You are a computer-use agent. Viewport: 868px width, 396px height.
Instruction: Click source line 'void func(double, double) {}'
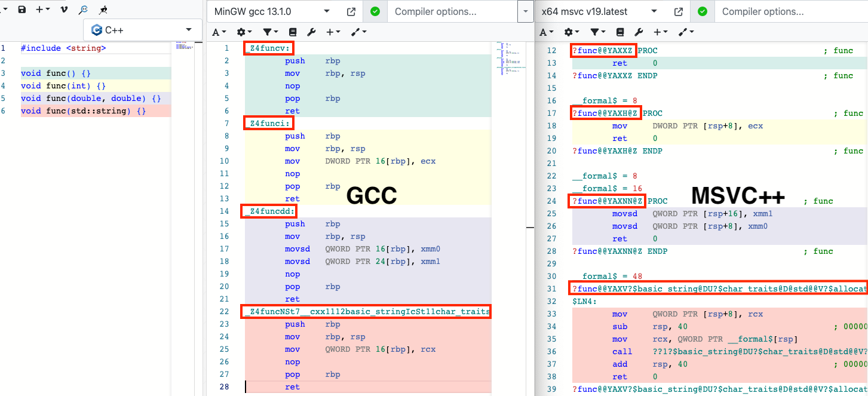[x=91, y=99]
